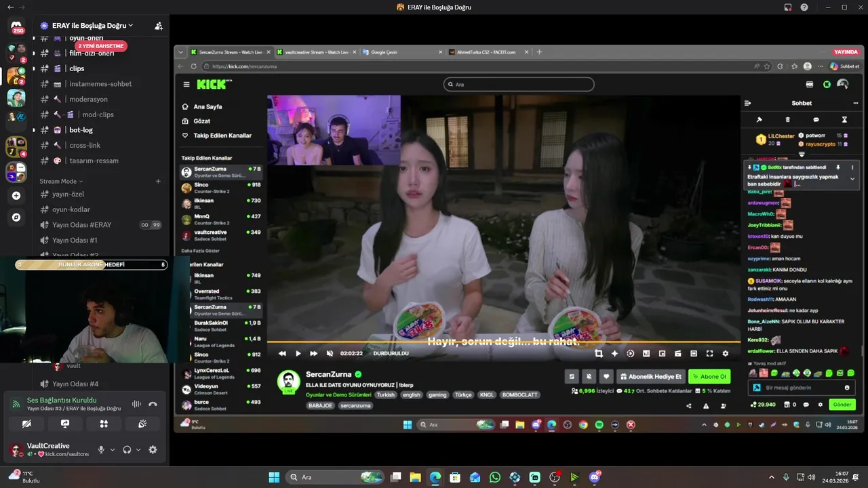This screenshot has width=868, height=488.
Task: Click play button in streamed Kick player
Action: pyautogui.click(x=298, y=353)
